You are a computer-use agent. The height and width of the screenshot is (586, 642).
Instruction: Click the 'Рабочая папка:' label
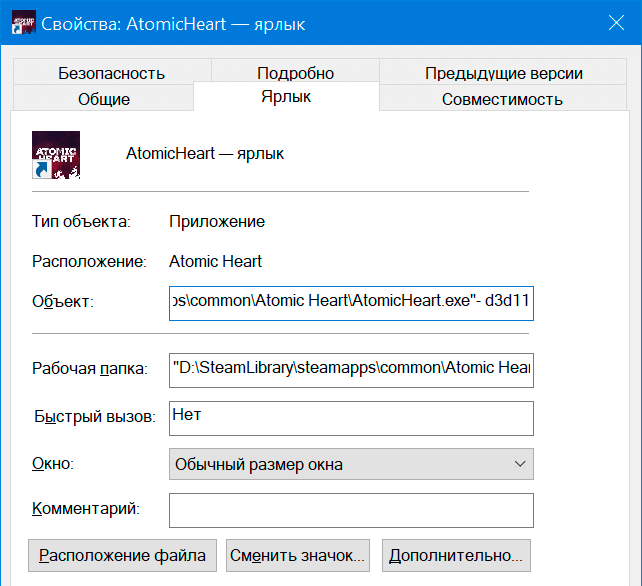tap(90, 369)
